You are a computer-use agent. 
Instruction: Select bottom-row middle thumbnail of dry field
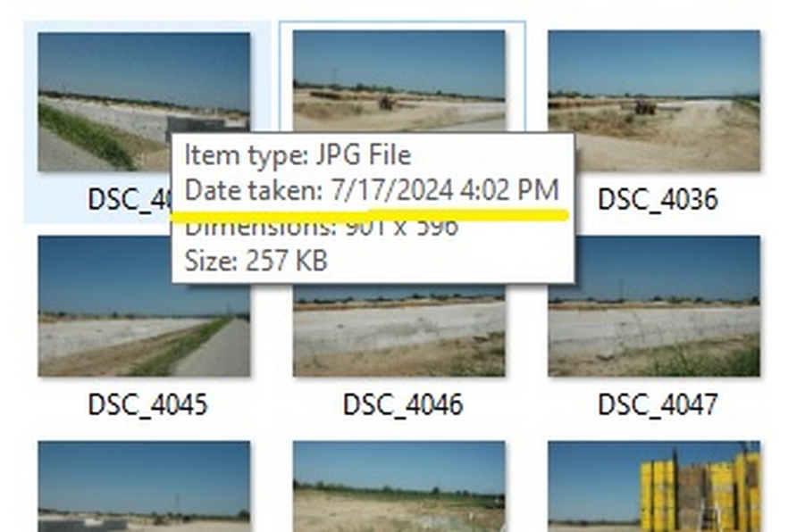click(398, 486)
